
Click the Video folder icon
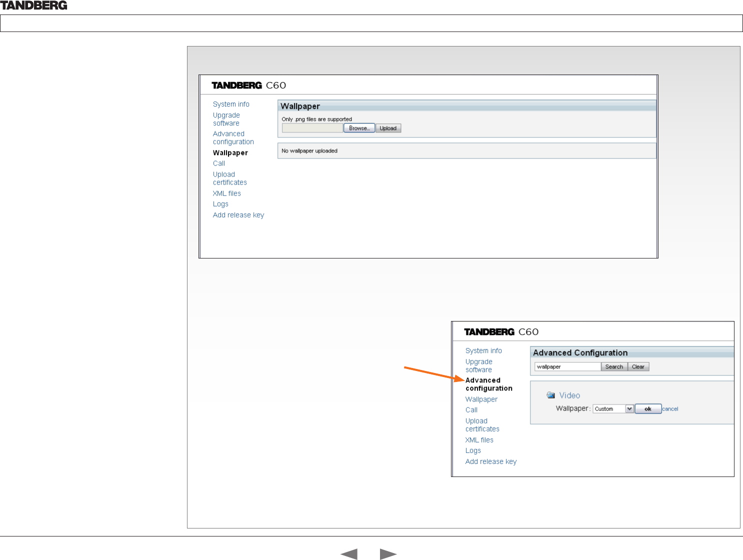(x=551, y=395)
